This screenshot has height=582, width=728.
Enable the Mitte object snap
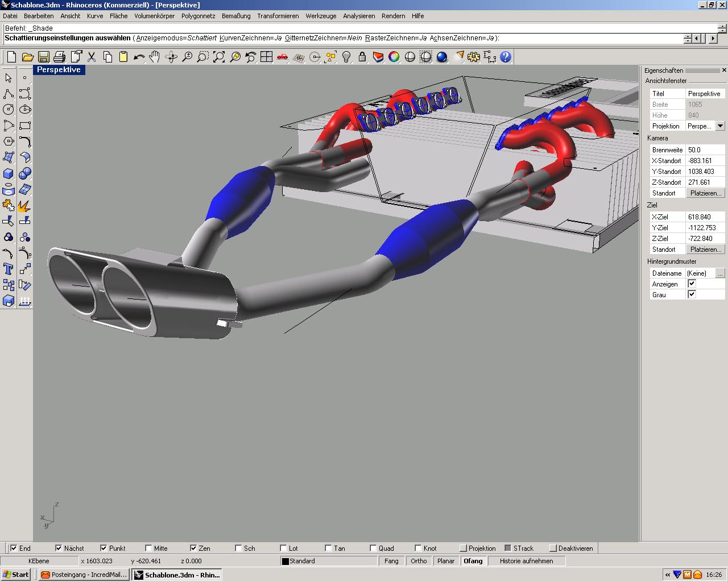click(x=149, y=548)
